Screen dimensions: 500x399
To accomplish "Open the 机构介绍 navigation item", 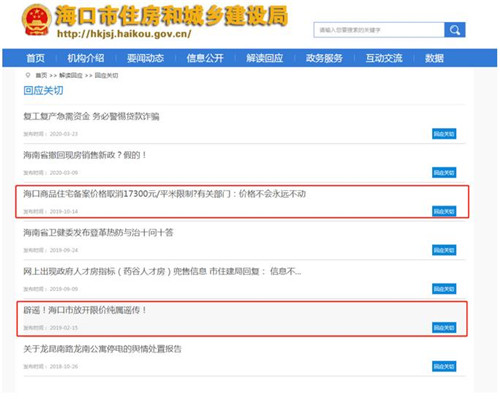I will pos(86,58).
